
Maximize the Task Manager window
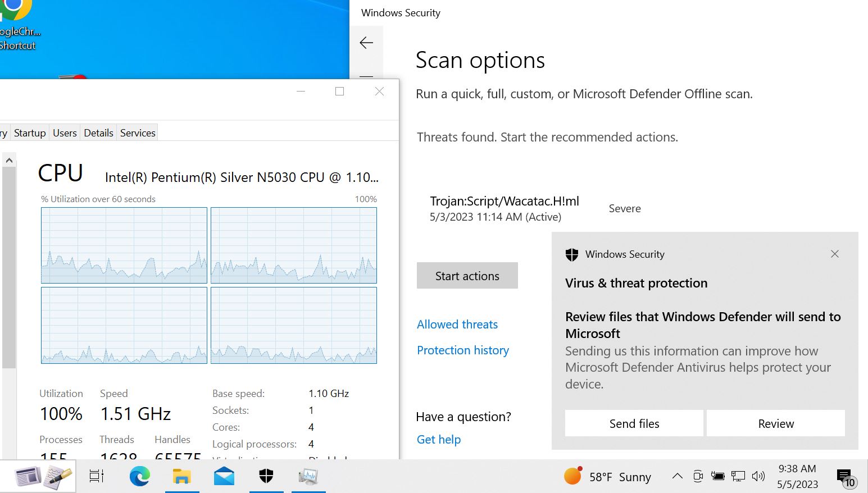(339, 91)
